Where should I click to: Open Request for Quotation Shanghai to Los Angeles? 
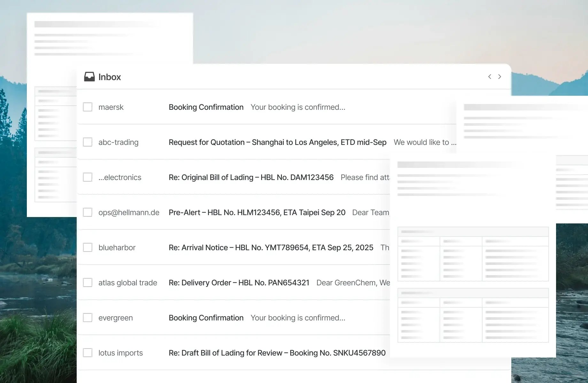(x=277, y=142)
